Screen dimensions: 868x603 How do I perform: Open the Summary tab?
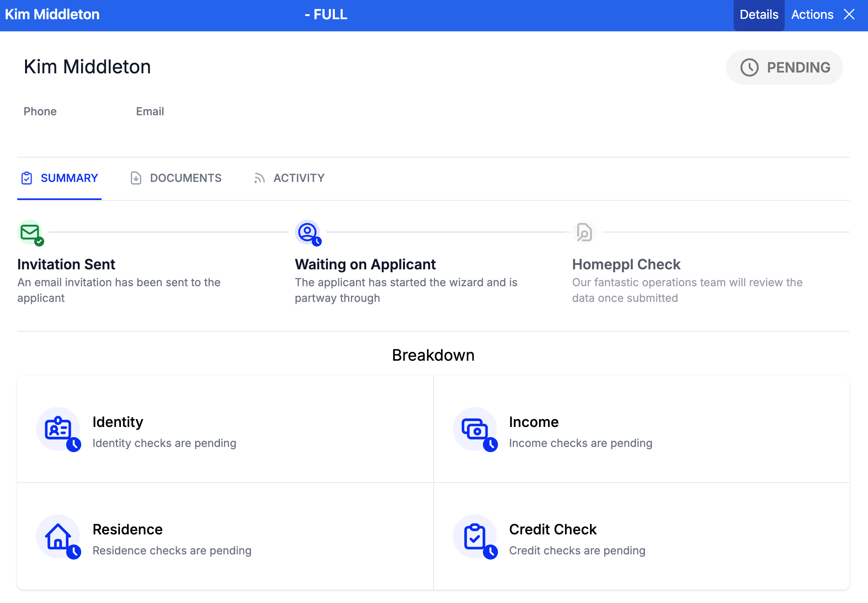tap(60, 178)
